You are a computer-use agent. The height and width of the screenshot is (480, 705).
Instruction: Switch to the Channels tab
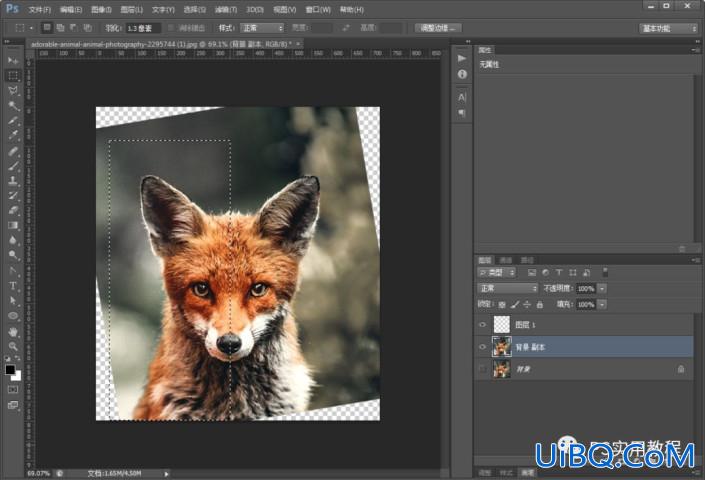[506, 260]
